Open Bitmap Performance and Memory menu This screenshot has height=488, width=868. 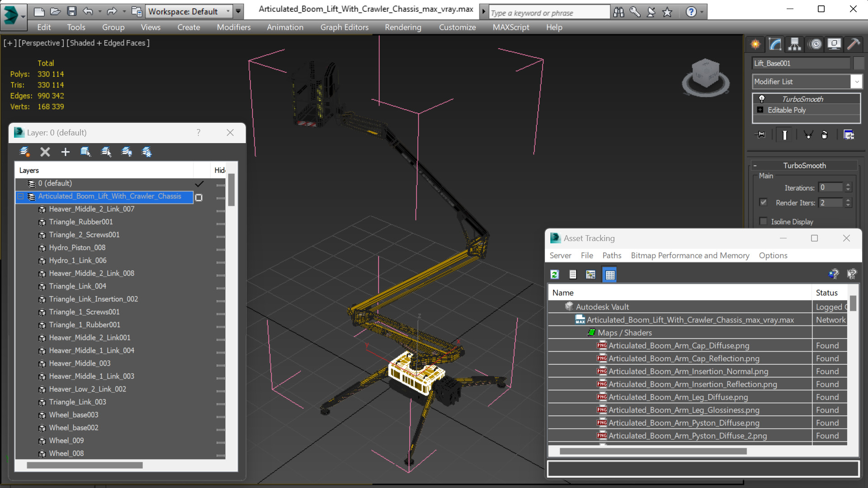coord(690,256)
